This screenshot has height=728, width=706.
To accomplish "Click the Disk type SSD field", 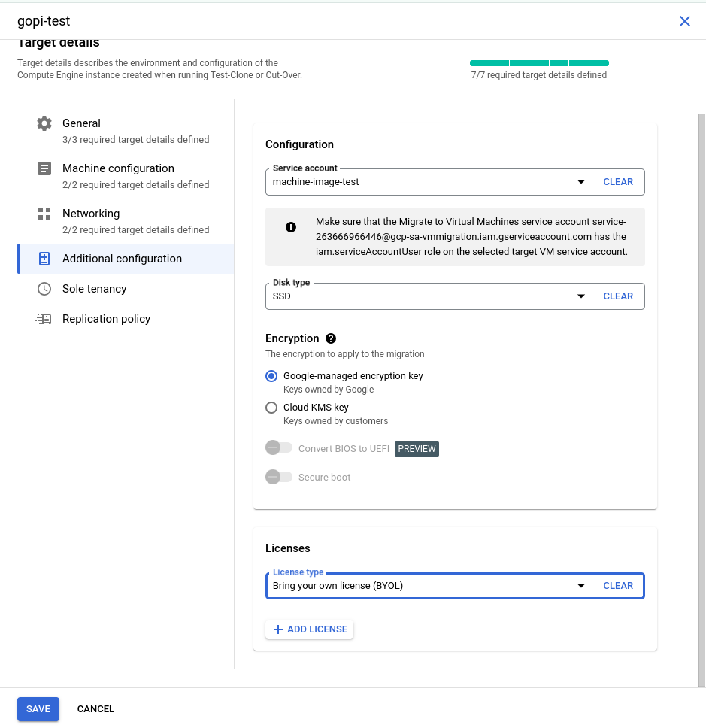I will click(x=455, y=296).
